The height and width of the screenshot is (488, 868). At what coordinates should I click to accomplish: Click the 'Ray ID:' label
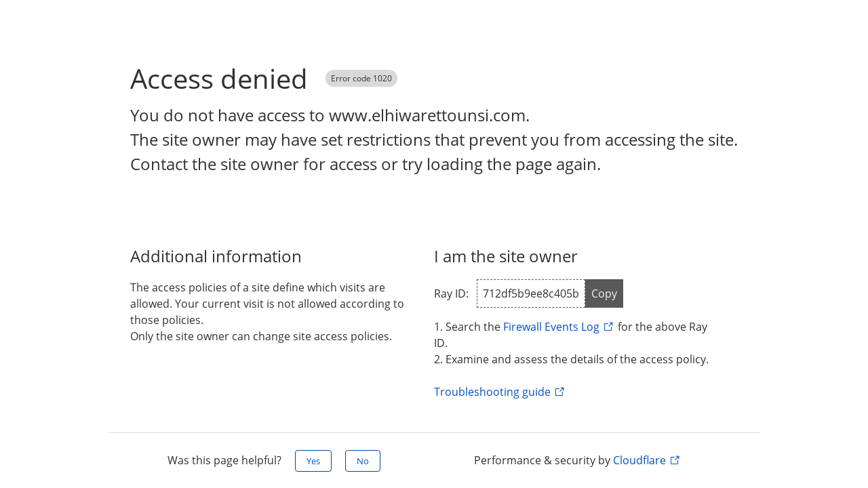pos(451,293)
